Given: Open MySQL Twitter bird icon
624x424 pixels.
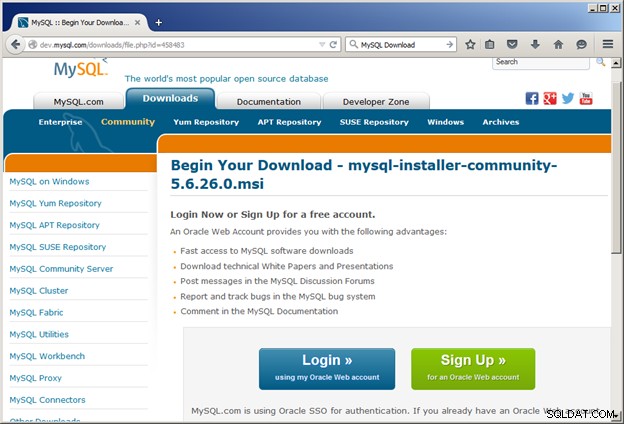Looking at the screenshot, I should click(x=568, y=98).
